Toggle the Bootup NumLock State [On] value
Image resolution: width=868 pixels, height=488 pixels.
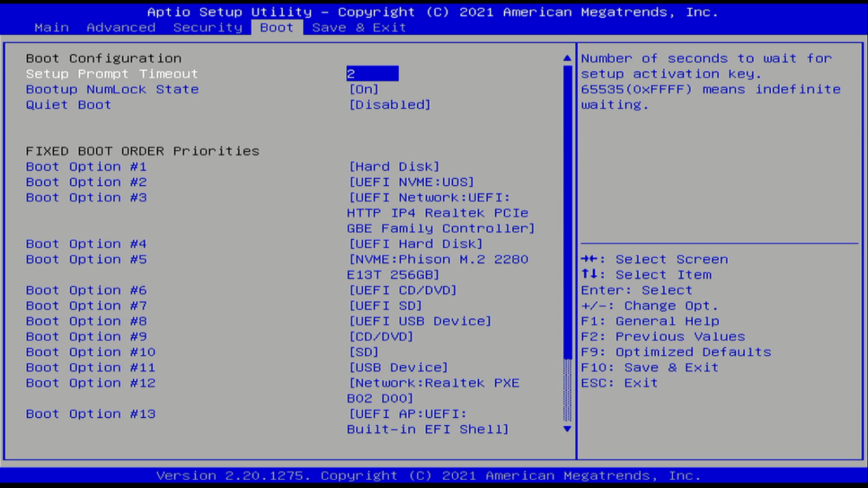363,90
